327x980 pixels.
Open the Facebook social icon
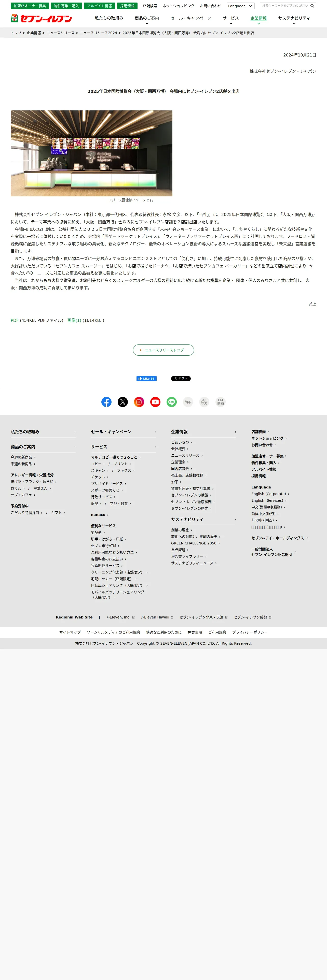(x=107, y=402)
